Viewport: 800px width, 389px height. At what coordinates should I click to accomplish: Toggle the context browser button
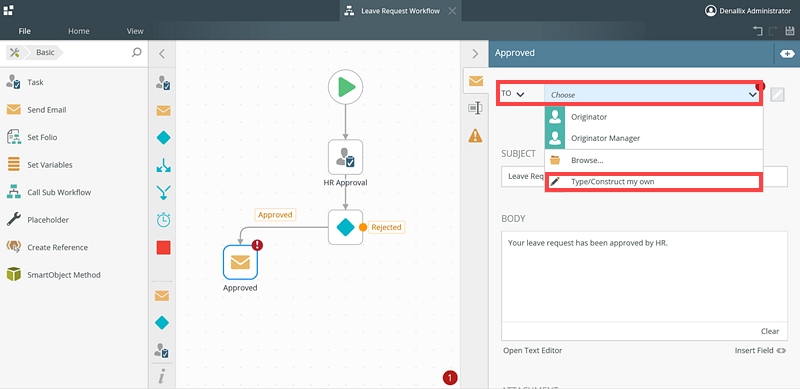pyautogui.click(x=787, y=54)
